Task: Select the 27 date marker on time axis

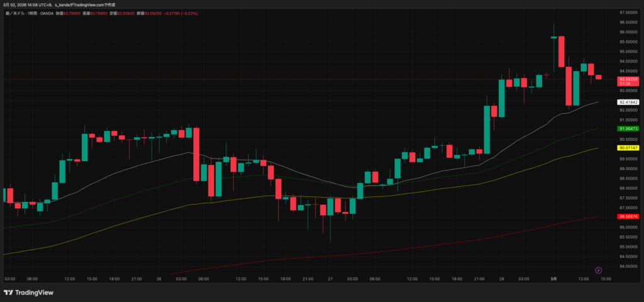Action: 329,278
